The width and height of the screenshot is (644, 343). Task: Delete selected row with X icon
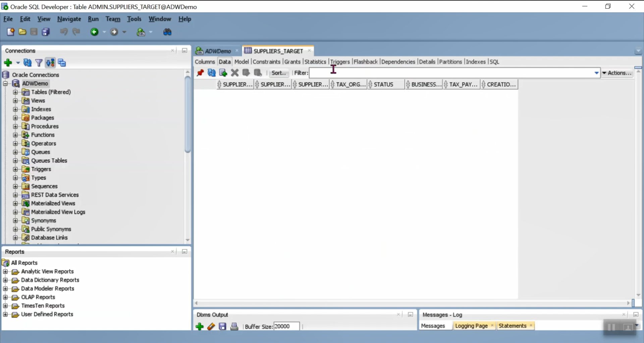point(235,73)
